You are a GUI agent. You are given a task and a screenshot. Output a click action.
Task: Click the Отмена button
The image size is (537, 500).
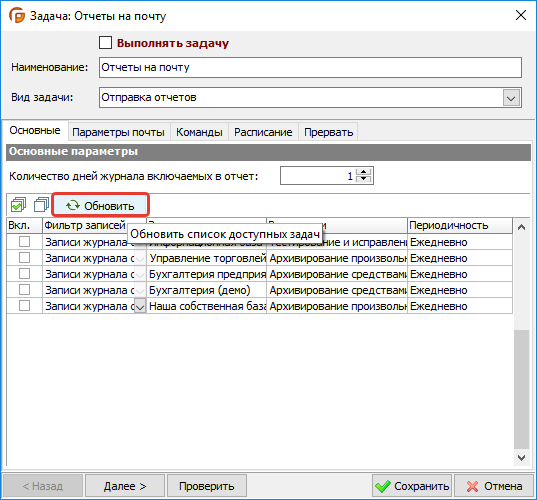point(494,486)
